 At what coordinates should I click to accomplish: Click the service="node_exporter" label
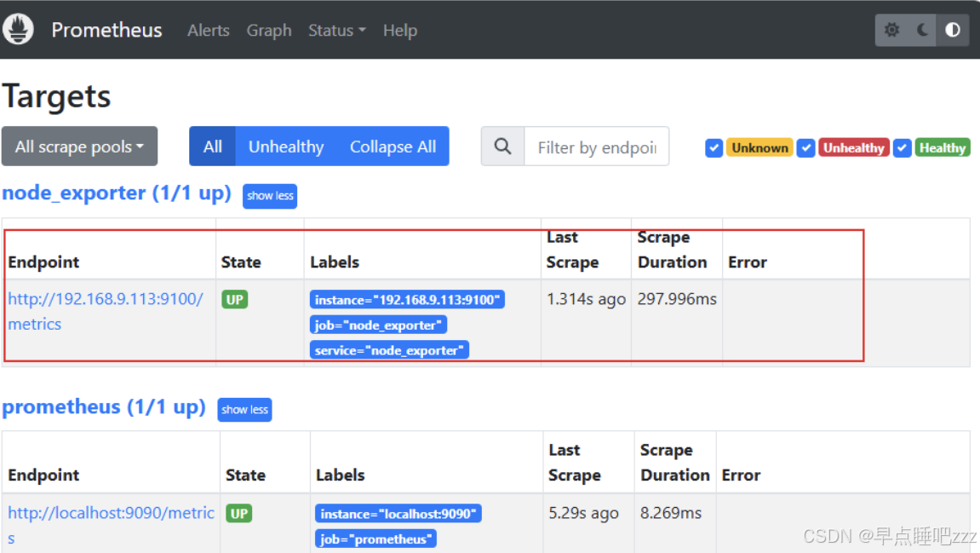coord(389,349)
